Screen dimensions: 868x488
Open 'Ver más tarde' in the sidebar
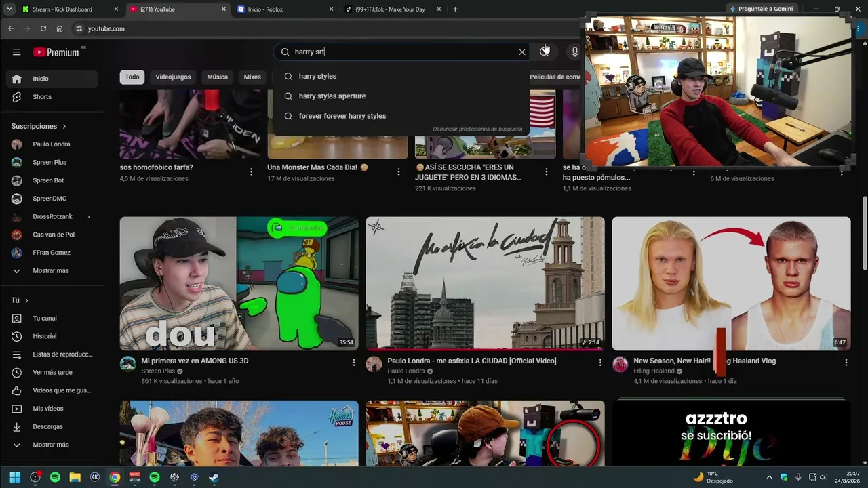coord(52,373)
